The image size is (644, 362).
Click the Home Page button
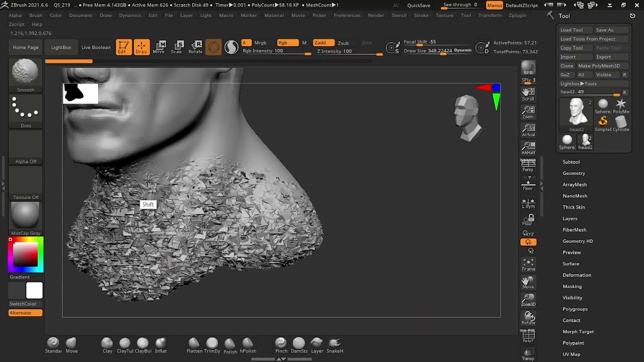tap(26, 47)
